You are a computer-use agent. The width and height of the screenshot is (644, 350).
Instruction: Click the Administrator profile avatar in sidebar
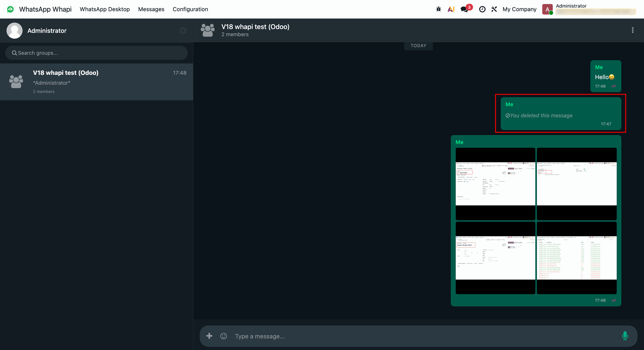click(14, 31)
